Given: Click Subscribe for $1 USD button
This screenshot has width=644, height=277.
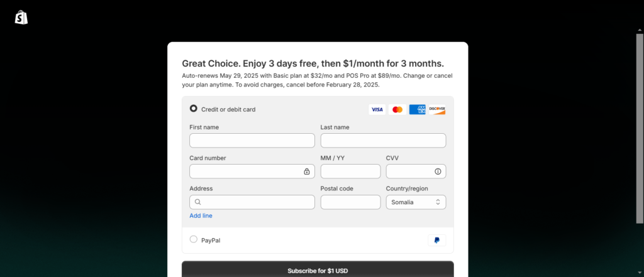Looking at the screenshot, I should [318, 269].
